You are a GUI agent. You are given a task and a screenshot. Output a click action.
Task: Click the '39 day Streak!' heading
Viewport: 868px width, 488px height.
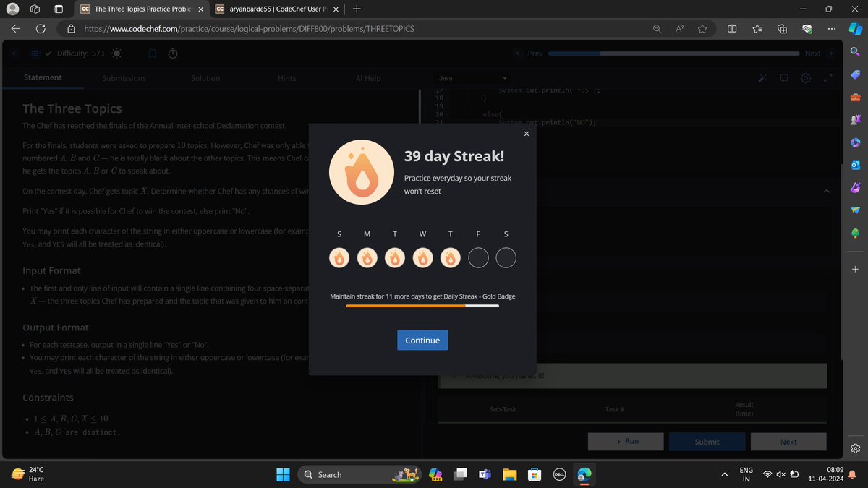coord(454,155)
